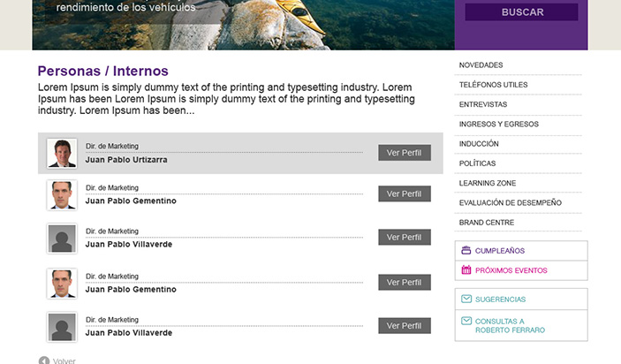
Task: Open Juan Pablo Urtizarra's profile photo
Action: point(62,153)
